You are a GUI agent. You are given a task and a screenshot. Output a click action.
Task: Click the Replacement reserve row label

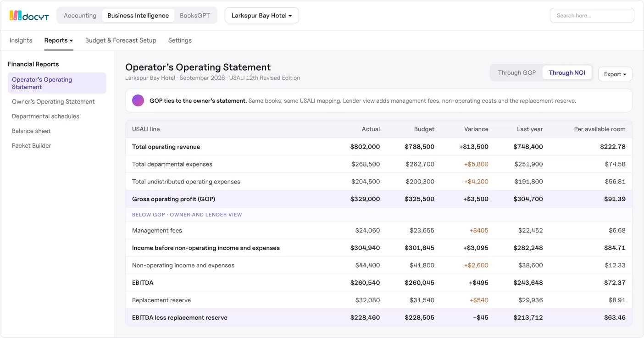161,300
